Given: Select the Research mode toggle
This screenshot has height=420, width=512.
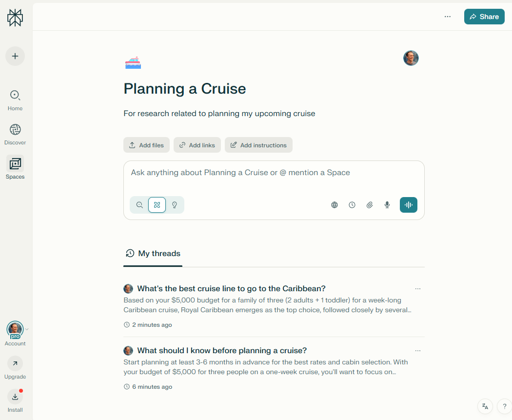Looking at the screenshot, I should [157, 205].
